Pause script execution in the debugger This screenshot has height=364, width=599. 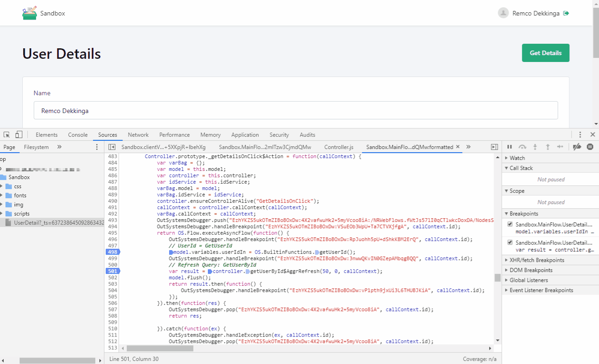[x=509, y=147]
